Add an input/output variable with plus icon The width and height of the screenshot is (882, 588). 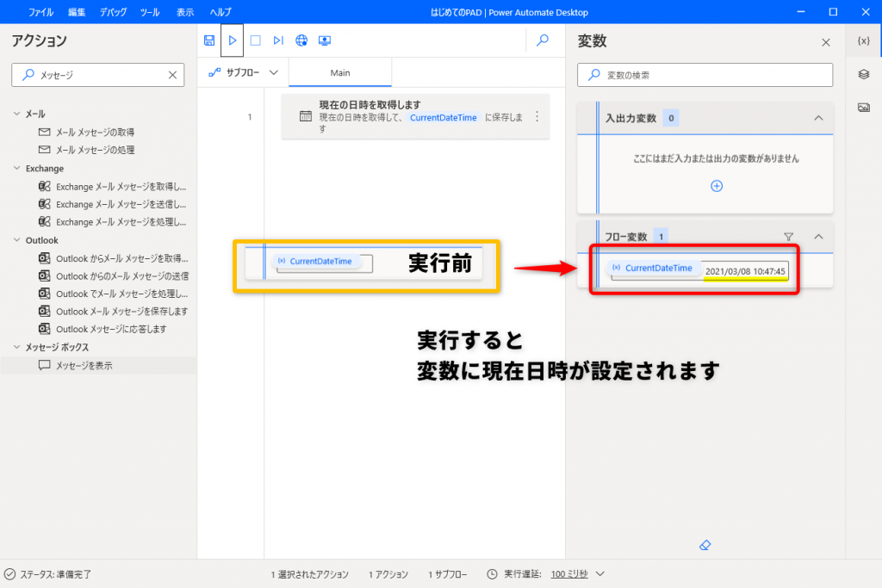[717, 186]
